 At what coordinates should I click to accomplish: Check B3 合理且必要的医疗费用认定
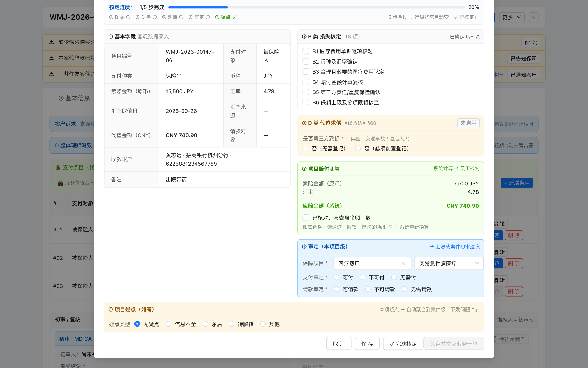pos(306,72)
